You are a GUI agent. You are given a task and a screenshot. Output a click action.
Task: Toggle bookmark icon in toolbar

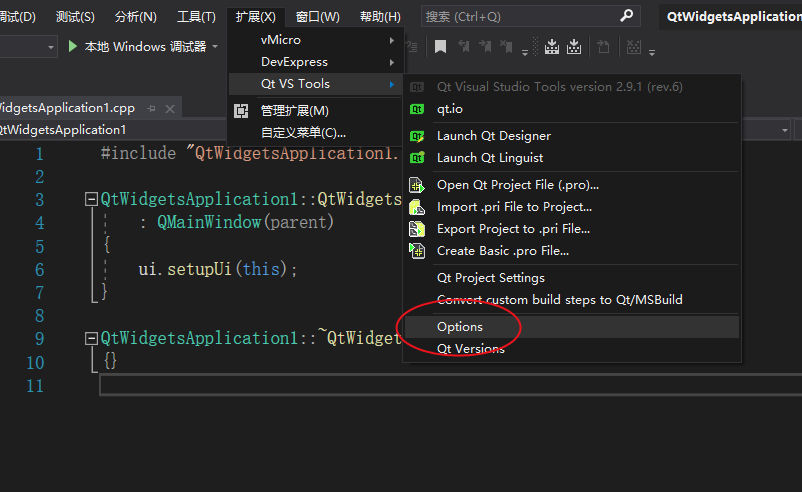440,47
